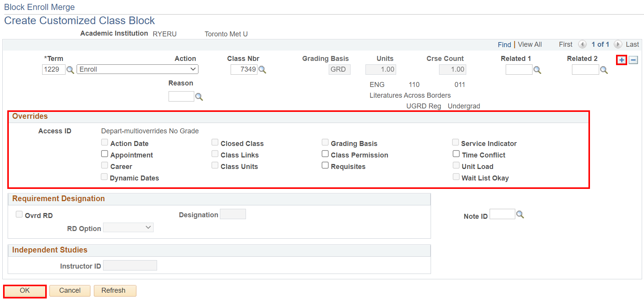Click the Find link

pos(504,45)
